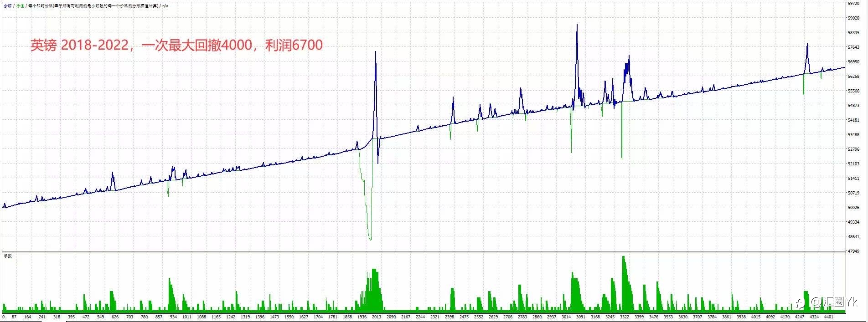Click the 1319 tick on bottom axis

tap(245, 317)
